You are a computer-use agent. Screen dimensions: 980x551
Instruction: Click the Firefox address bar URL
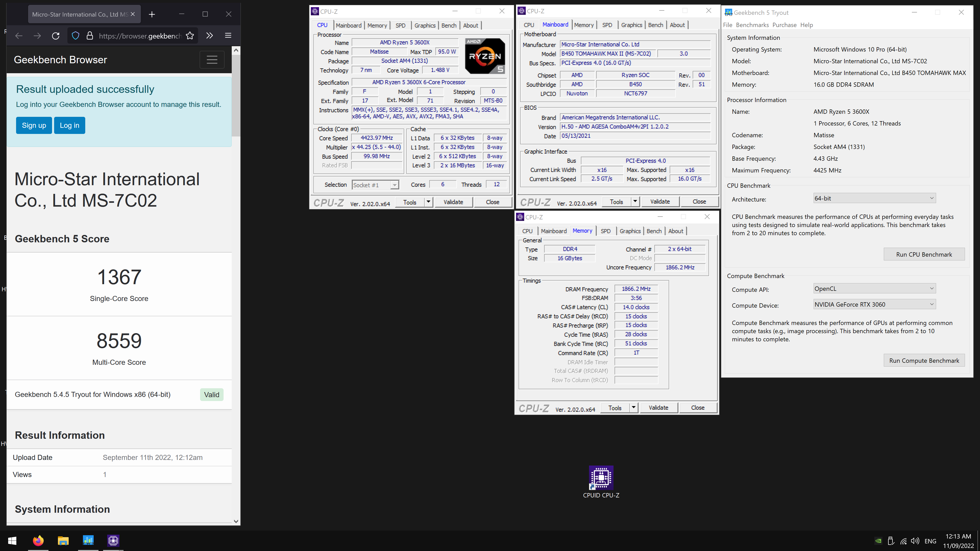140,36
